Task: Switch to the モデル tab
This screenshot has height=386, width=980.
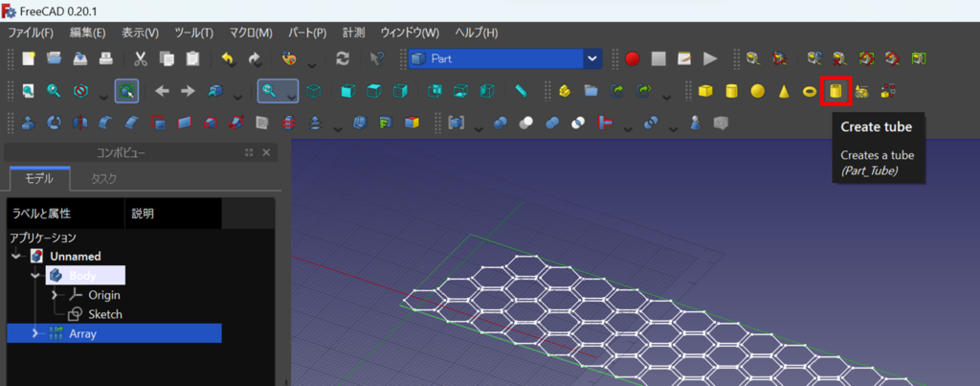Action: 40,179
